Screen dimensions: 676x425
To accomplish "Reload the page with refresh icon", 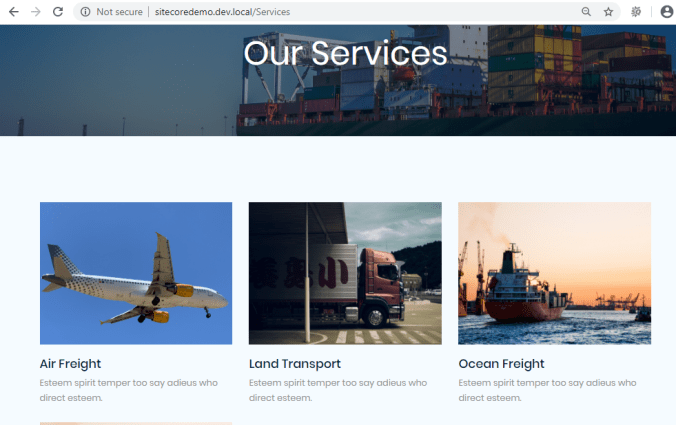I will [x=58, y=12].
